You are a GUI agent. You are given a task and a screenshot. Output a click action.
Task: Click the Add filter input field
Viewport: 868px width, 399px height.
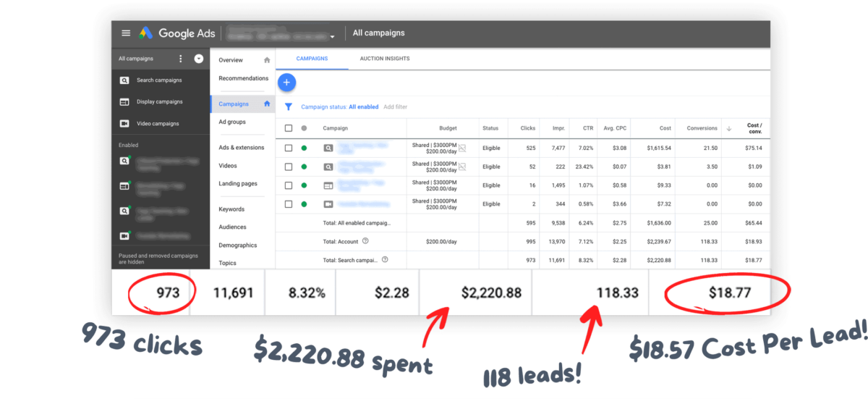pos(395,106)
